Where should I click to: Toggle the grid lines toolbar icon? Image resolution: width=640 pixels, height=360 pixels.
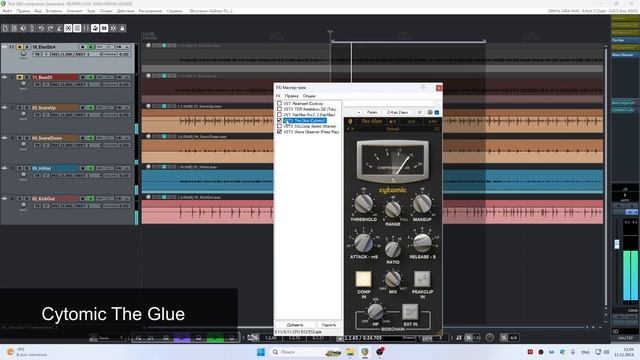(104, 28)
